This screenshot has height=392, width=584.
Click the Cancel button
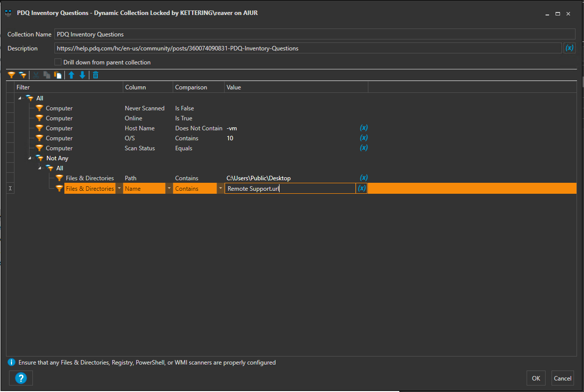(x=563, y=378)
